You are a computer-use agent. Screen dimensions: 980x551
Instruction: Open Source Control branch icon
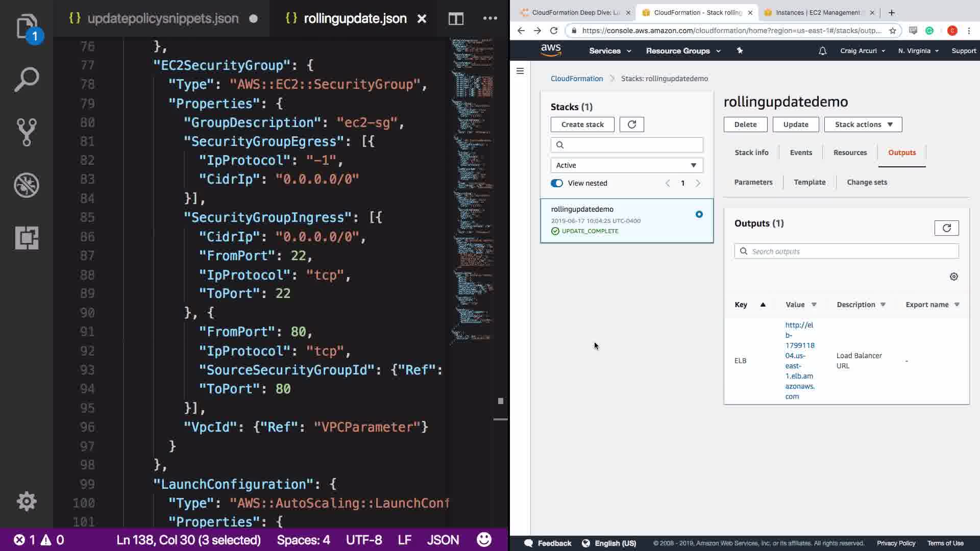(x=27, y=132)
